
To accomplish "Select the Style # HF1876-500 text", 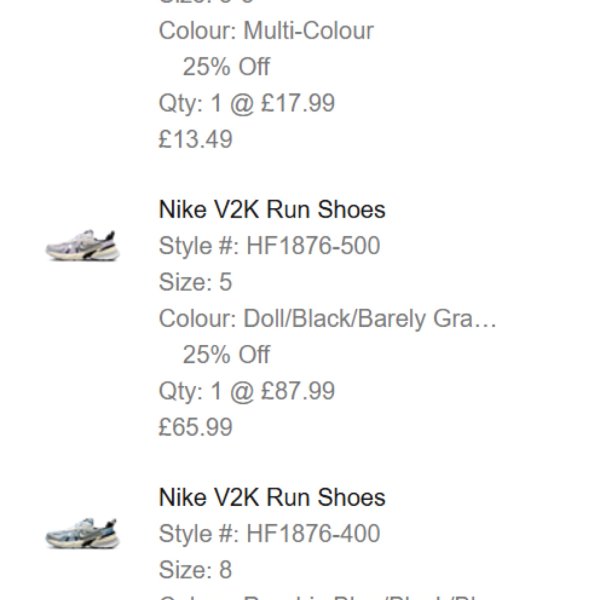I will pos(269,246).
